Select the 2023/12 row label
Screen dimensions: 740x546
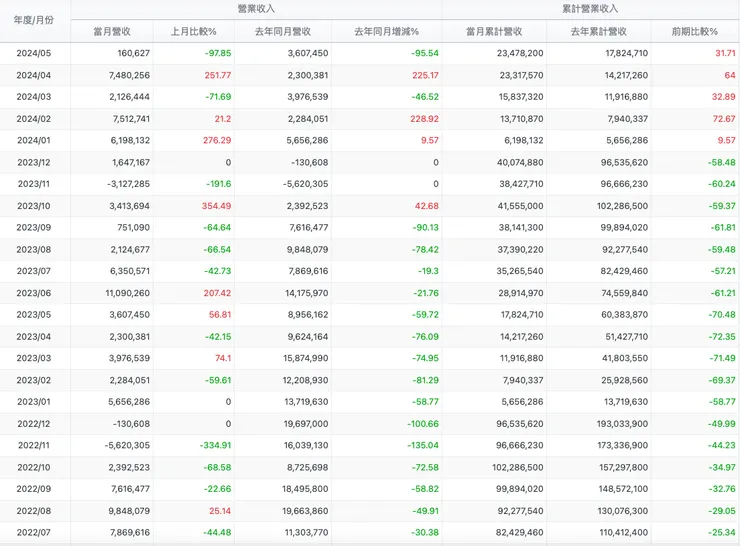point(34,162)
